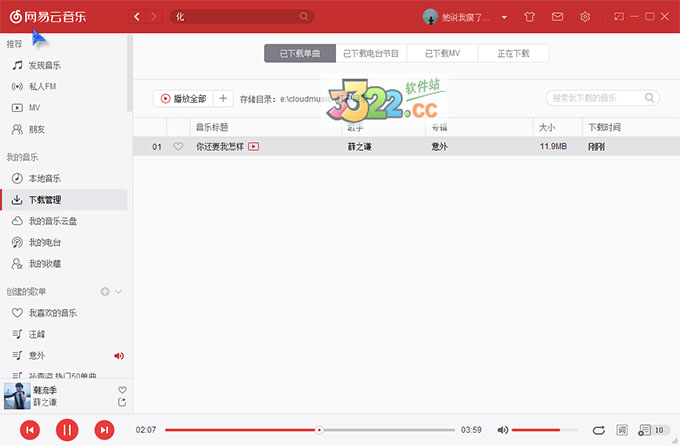
Task: Click the speaker volume icon
Action: [502, 430]
